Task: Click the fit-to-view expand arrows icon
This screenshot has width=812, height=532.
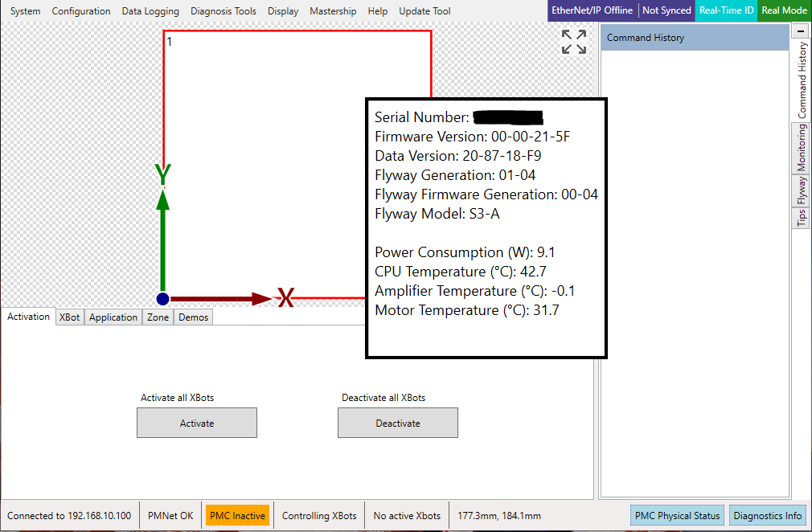Action: click(x=574, y=42)
